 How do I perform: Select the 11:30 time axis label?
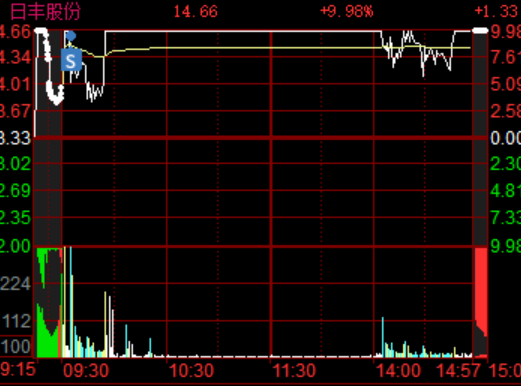click(294, 371)
